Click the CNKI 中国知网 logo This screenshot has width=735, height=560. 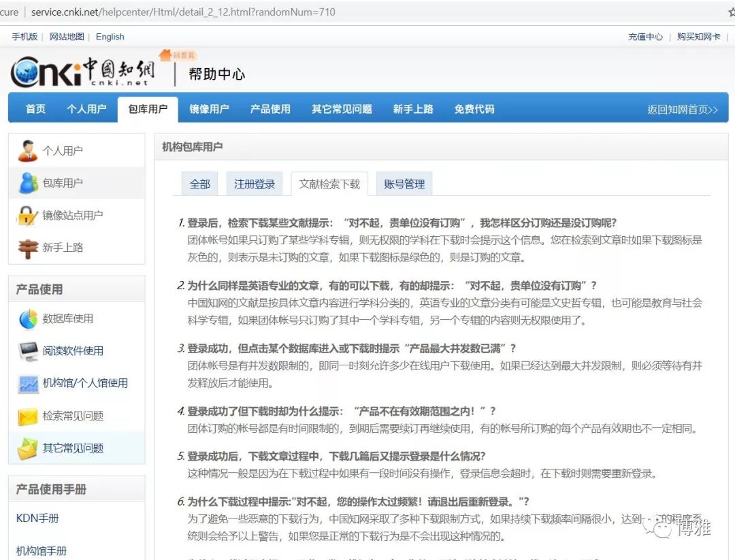(x=82, y=72)
